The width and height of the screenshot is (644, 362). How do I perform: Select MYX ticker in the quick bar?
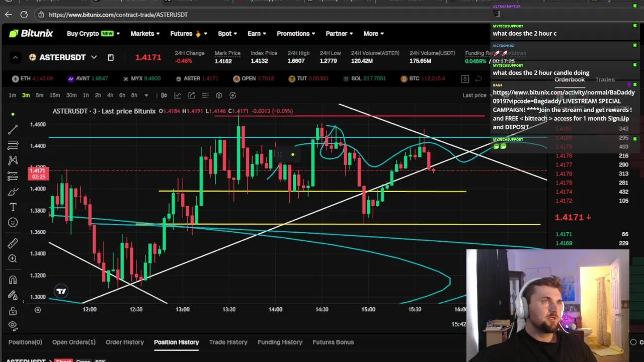pos(142,78)
